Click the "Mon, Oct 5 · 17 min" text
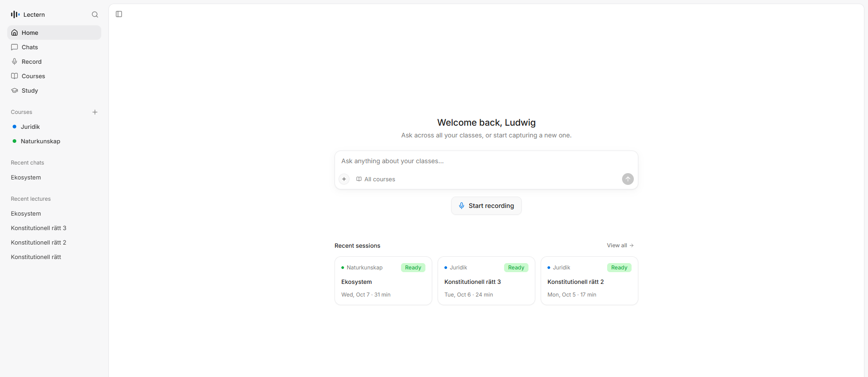 (572, 295)
